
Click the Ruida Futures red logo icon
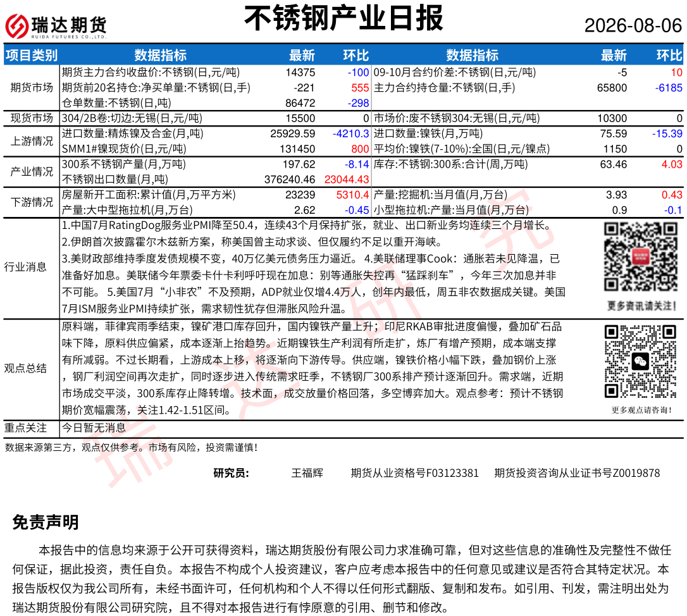point(16,26)
